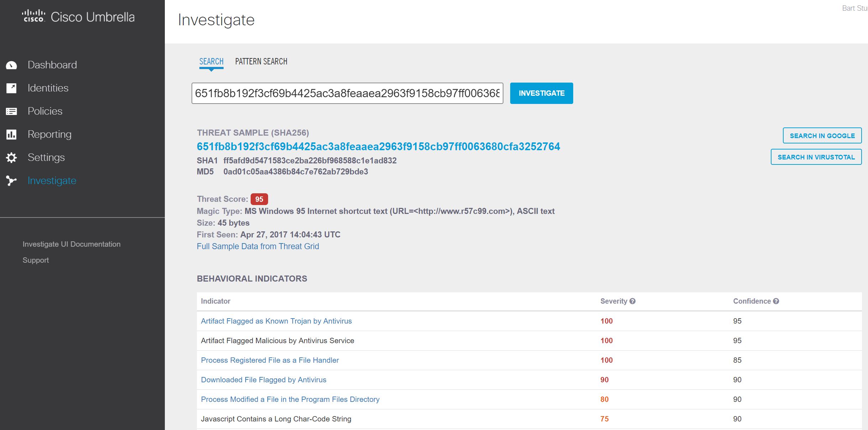This screenshot has width=868, height=430.
Task: Click the Confidence help question mark icon
Action: click(776, 301)
